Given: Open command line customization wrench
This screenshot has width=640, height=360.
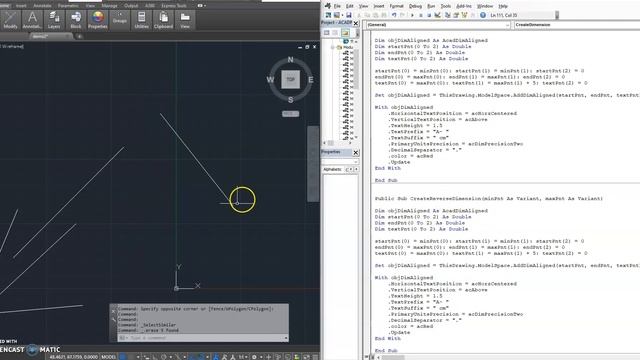Looking at the screenshot, I should pos(114,320).
